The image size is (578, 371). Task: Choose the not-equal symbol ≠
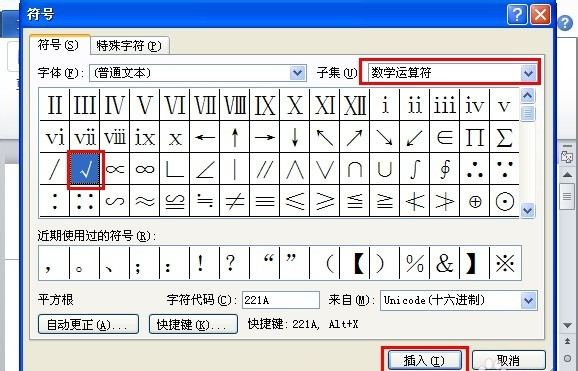[235, 201]
